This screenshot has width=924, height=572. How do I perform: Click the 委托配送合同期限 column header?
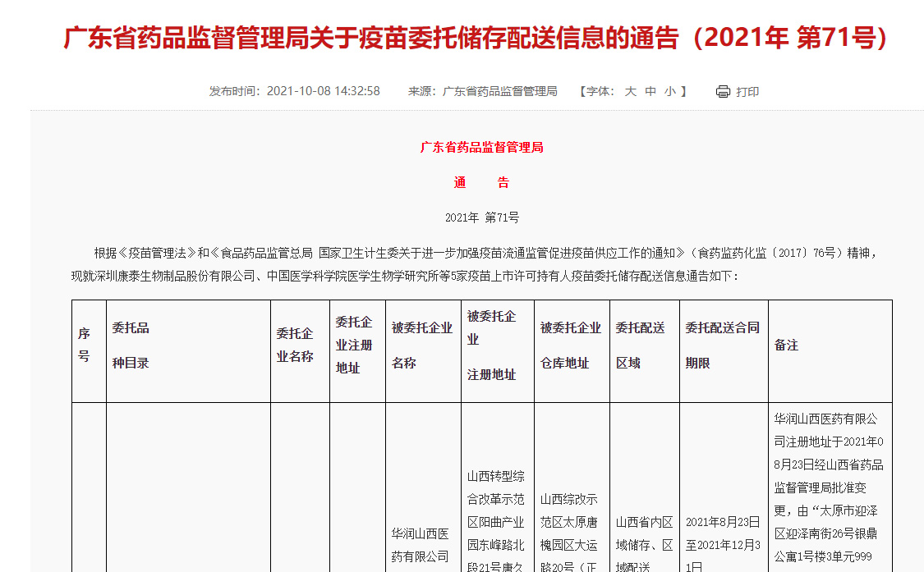click(x=721, y=345)
